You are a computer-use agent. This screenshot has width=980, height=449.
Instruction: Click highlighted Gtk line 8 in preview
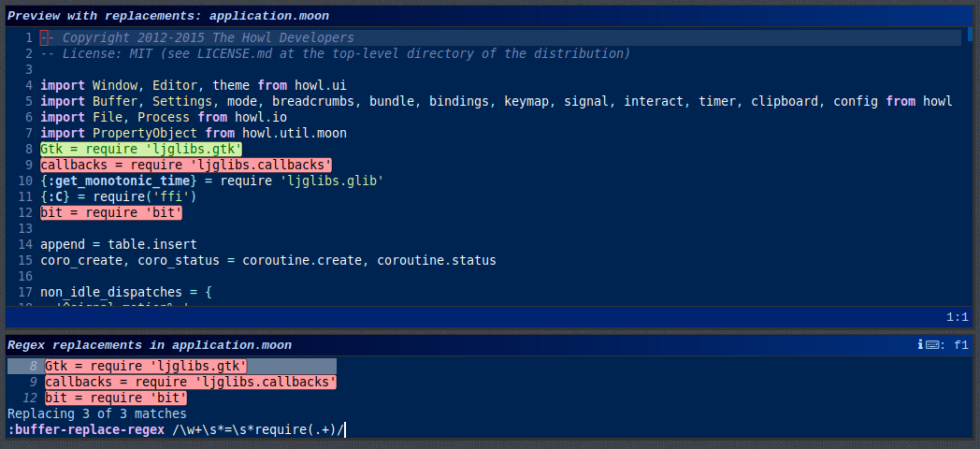click(x=141, y=149)
